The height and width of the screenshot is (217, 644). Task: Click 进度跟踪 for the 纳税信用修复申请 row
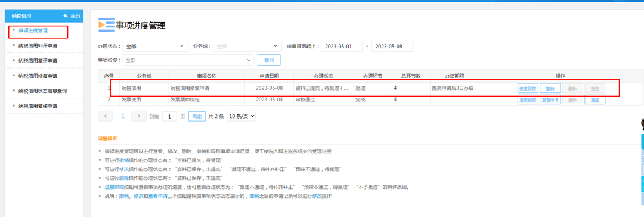528,88
